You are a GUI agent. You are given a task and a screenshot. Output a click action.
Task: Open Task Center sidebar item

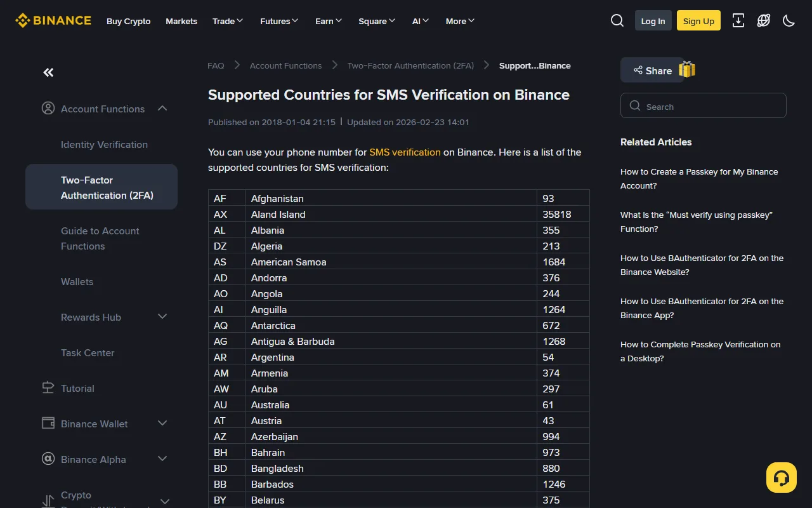click(x=88, y=352)
